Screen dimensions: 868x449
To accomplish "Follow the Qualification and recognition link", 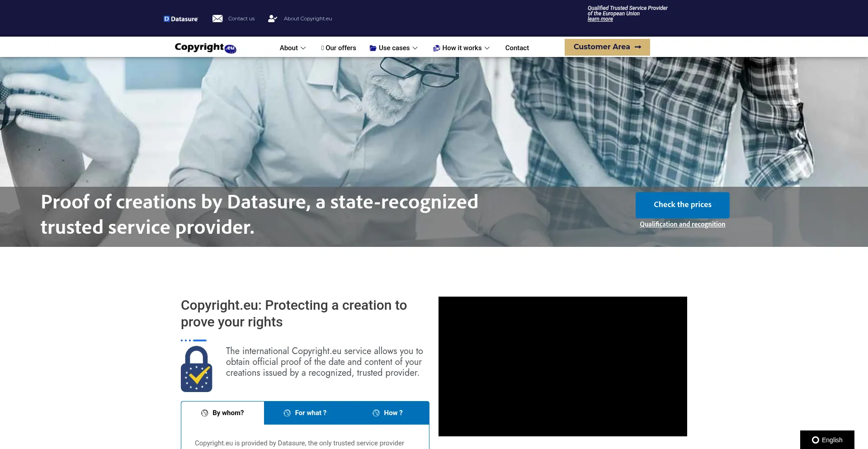I will click(682, 224).
